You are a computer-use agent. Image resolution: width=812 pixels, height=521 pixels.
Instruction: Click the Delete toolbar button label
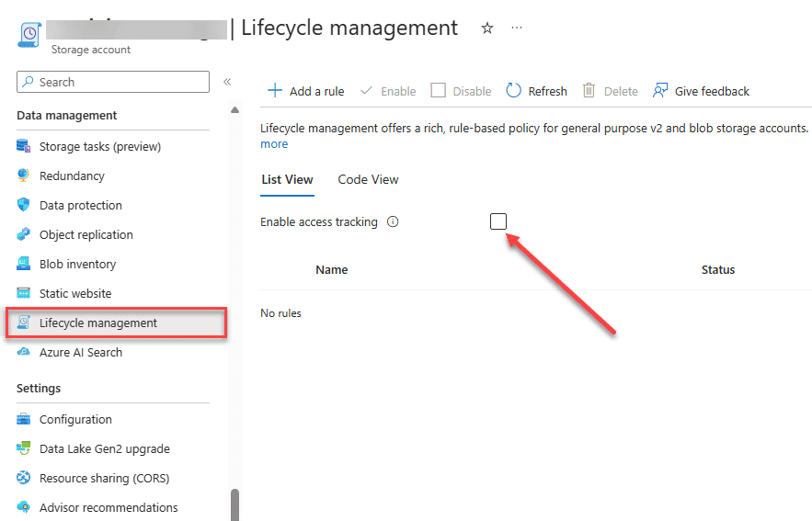pos(621,92)
